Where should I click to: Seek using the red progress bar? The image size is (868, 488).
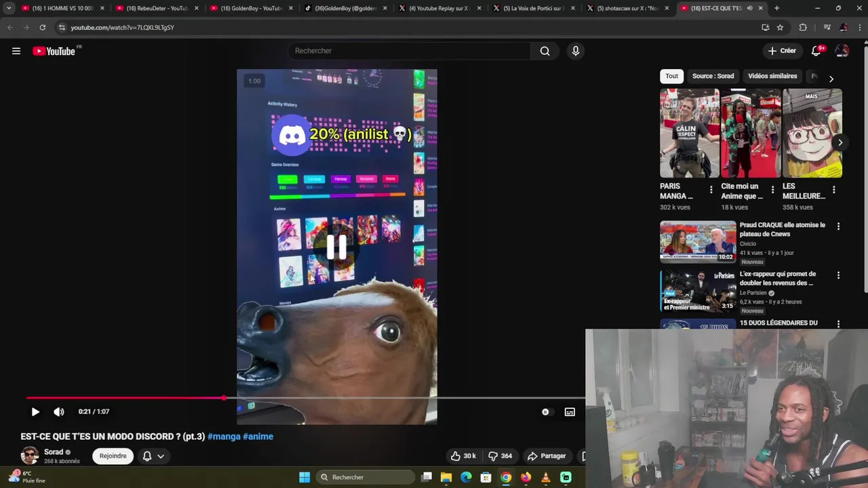point(125,398)
